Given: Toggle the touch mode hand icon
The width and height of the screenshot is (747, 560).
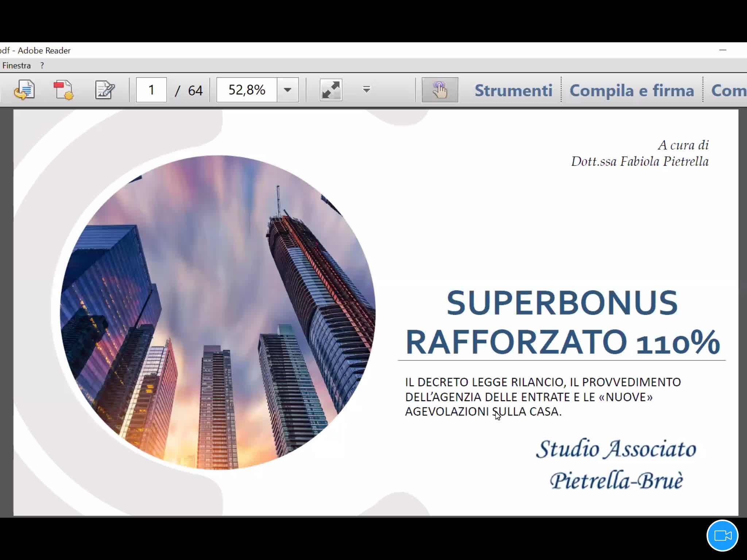Looking at the screenshot, I should pos(440,90).
